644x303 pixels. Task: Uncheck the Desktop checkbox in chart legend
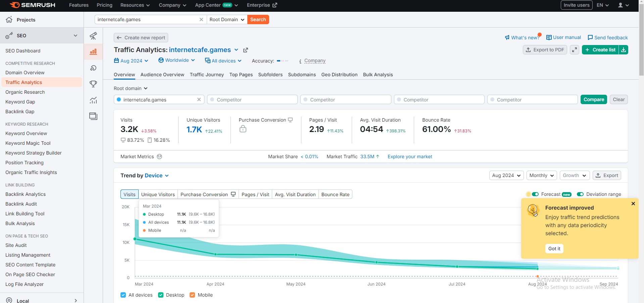[161, 295]
